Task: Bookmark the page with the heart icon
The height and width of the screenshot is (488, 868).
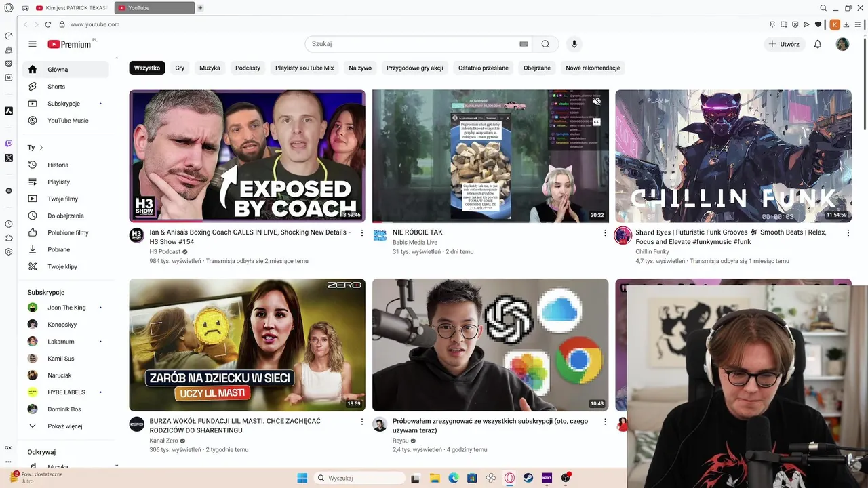Action: tap(818, 24)
